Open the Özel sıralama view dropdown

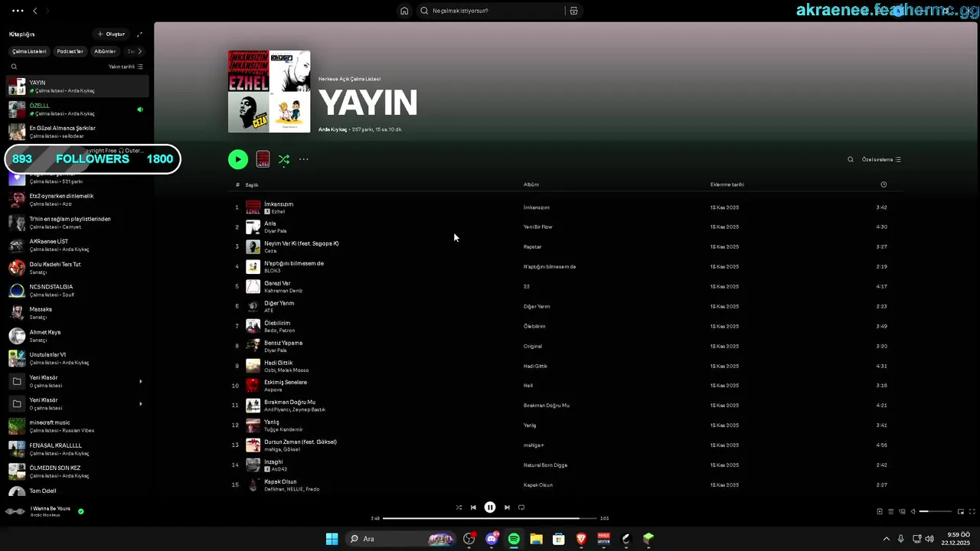[881, 160]
